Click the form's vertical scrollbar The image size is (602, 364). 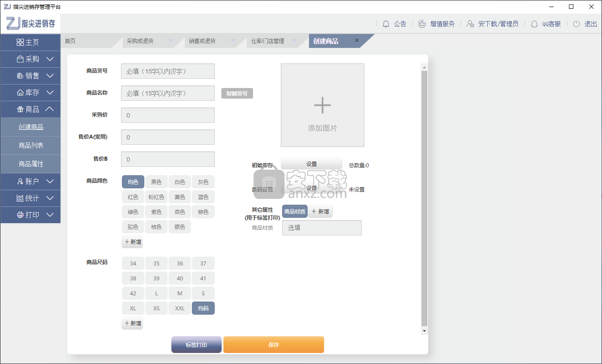[424, 198]
